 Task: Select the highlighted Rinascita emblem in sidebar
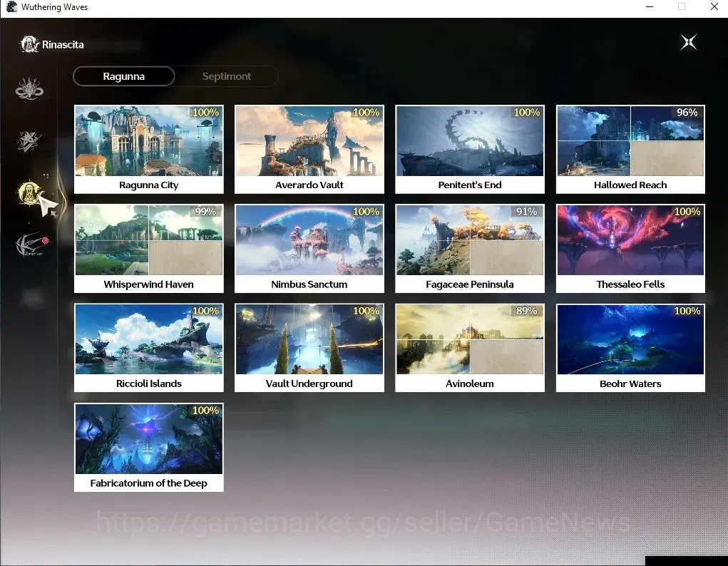point(29,192)
